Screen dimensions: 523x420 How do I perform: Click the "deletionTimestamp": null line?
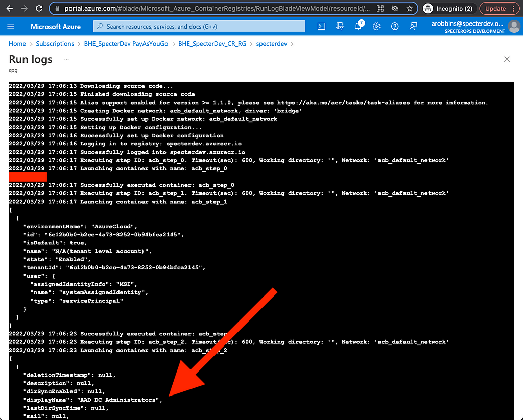click(69, 375)
